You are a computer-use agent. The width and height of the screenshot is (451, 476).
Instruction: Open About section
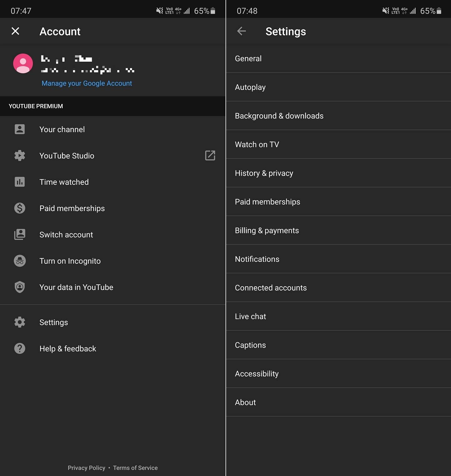[339, 402]
